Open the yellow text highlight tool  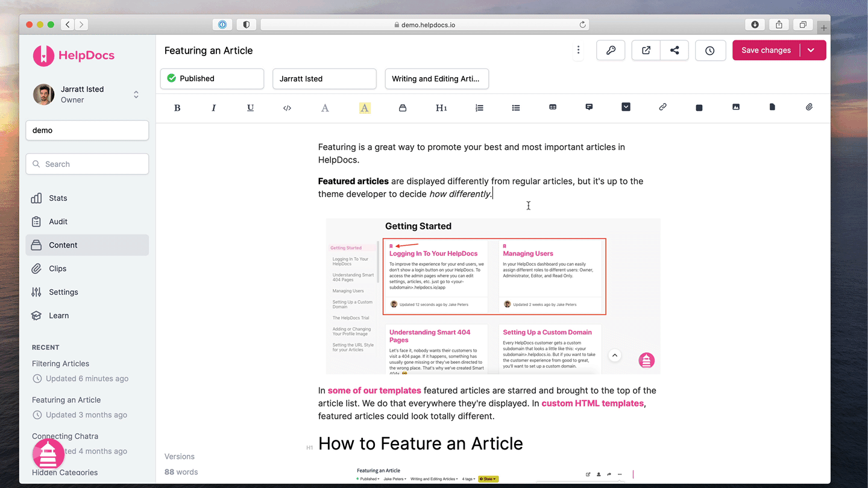[x=365, y=108]
